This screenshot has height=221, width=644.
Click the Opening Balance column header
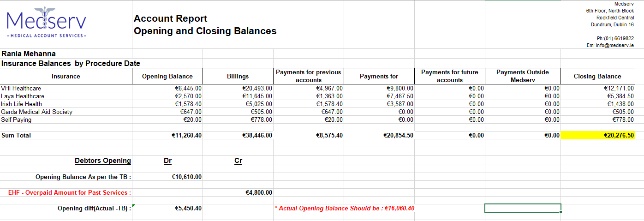point(167,76)
